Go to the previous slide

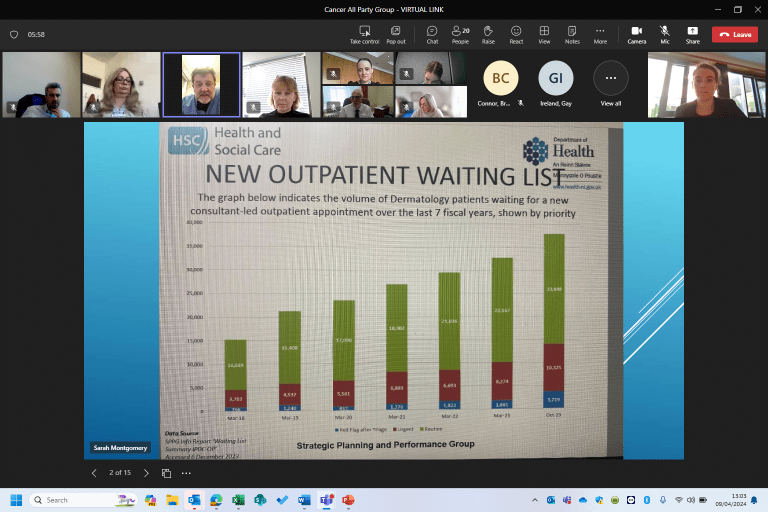tap(94, 473)
